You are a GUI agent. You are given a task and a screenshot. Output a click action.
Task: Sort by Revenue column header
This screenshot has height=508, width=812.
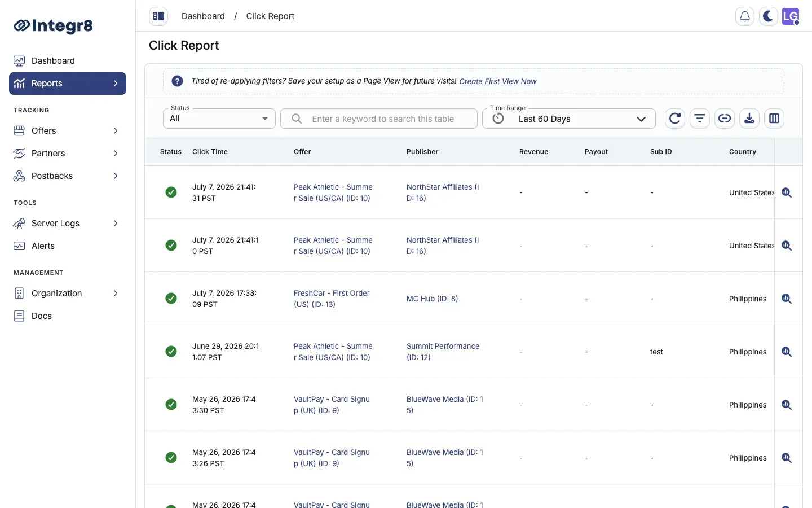click(533, 152)
